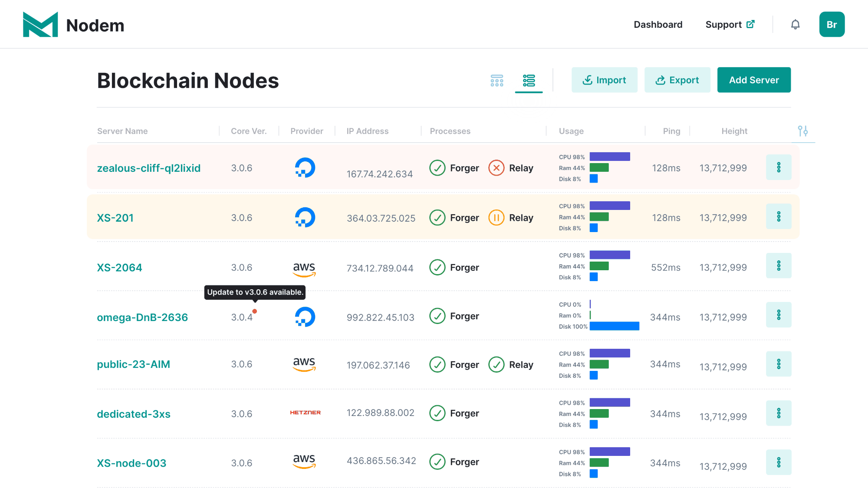Click the Nodem logo
868x488 pixels.
click(x=73, y=25)
